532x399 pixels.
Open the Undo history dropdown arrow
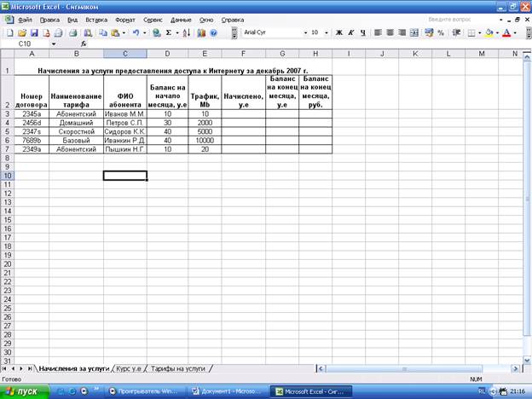point(145,33)
